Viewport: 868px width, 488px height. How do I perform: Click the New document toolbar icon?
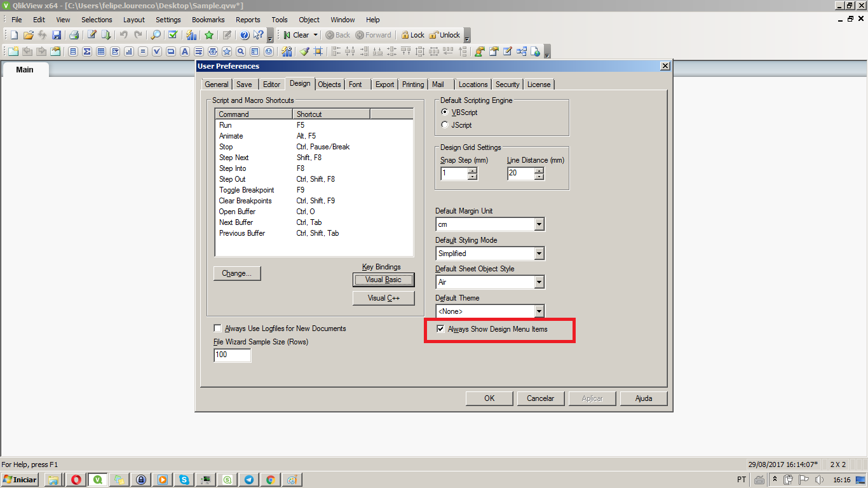[14, 35]
